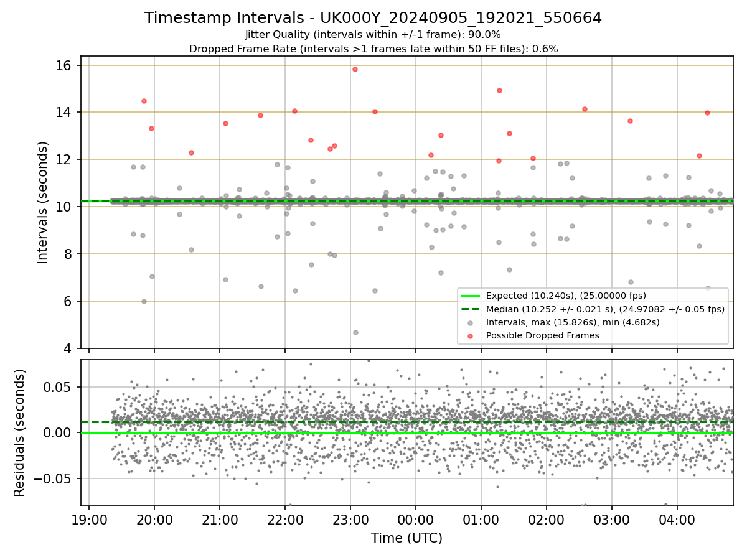
Task: Click the plot title Timestamp Intervals
Action: pos(373,18)
